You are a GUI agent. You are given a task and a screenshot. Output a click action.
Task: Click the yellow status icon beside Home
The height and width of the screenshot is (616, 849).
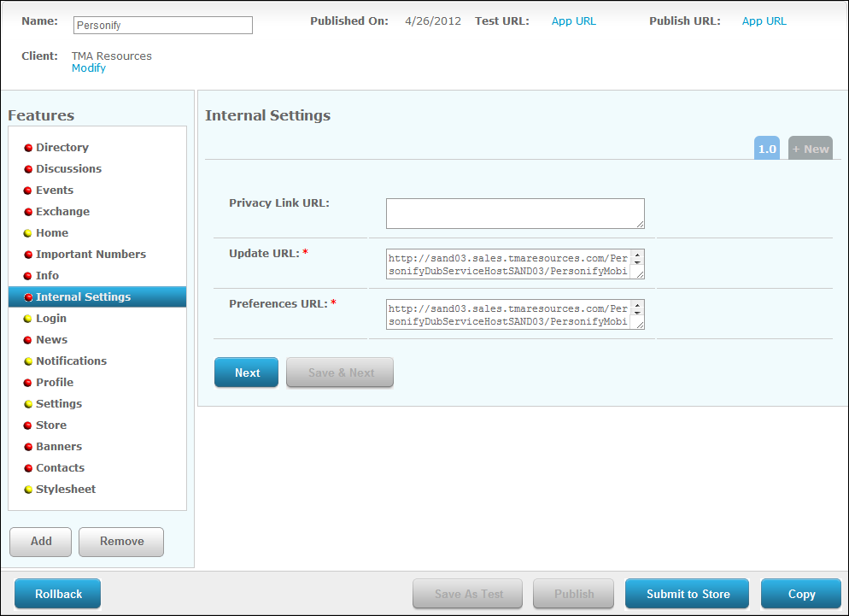click(x=28, y=233)
